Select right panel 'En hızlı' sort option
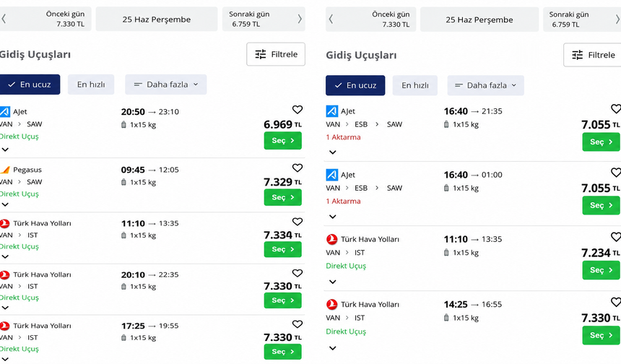The height and width of the screenshot is (364, 621). (415, 85)
